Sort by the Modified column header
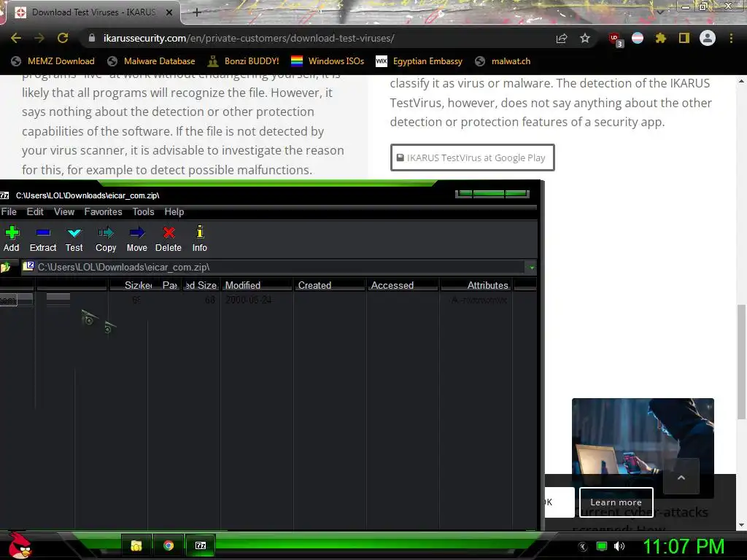747x560 pixels. point(256,285)
